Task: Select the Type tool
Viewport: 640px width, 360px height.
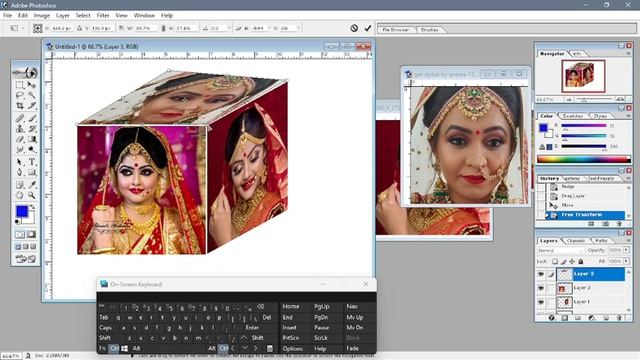Action: (31, 162)
